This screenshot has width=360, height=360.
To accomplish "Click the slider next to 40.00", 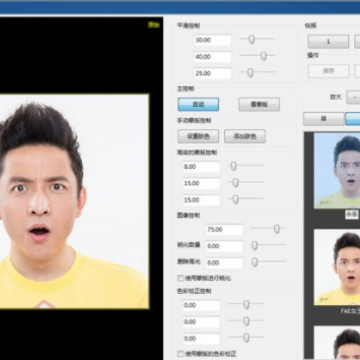I will pyautogui.click(x=257, y=56).
